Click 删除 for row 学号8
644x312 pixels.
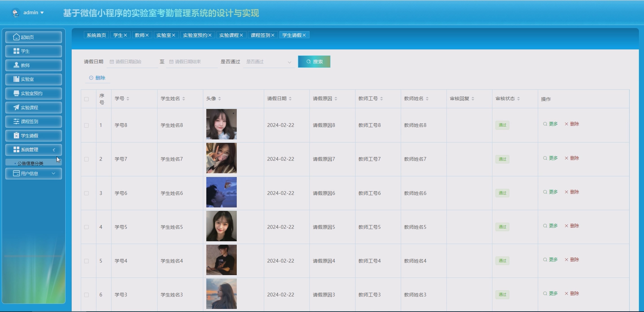(x=572, y=124)
